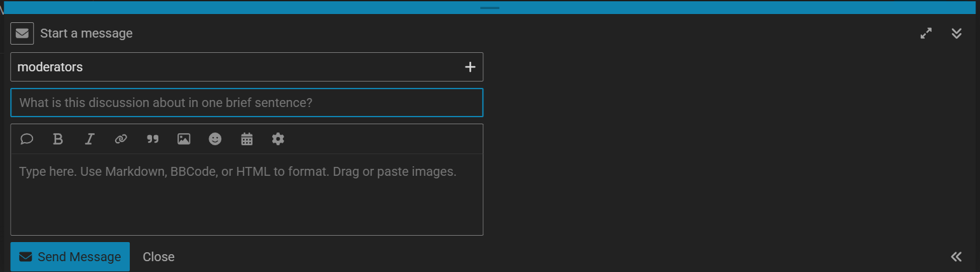Apply italic formatting
Image resolution: width=980 pixels, height=272 pixels.
90,139
